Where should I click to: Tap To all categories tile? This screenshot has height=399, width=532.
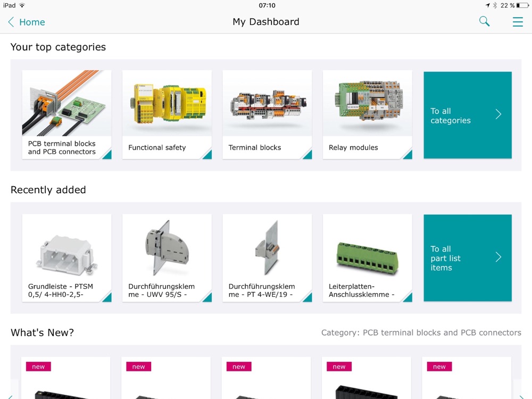(x=468, y=115)
